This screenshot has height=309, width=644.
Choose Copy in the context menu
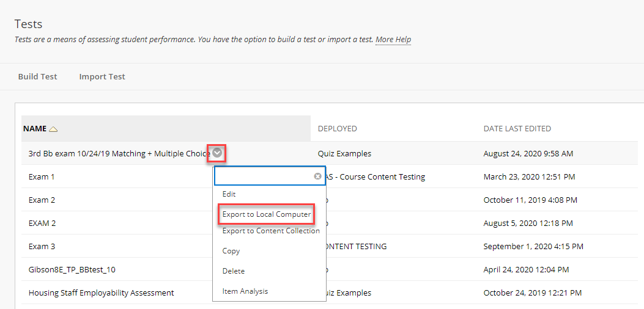click(x=231, y=251)
